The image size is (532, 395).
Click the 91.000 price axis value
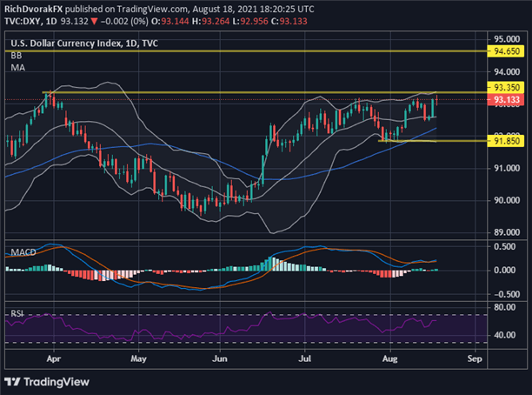[x=507, y=168]
